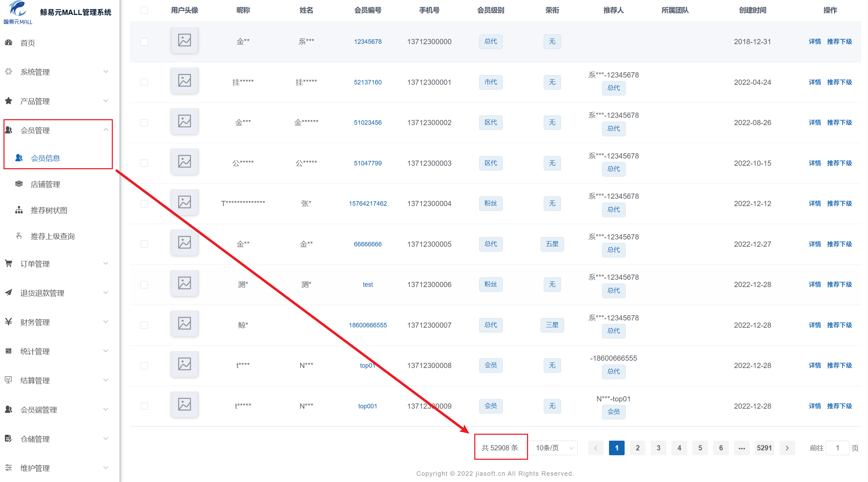Select the checkbox for member 66666666
Screen dimensions: 868x482
click(x=144, y=244)
